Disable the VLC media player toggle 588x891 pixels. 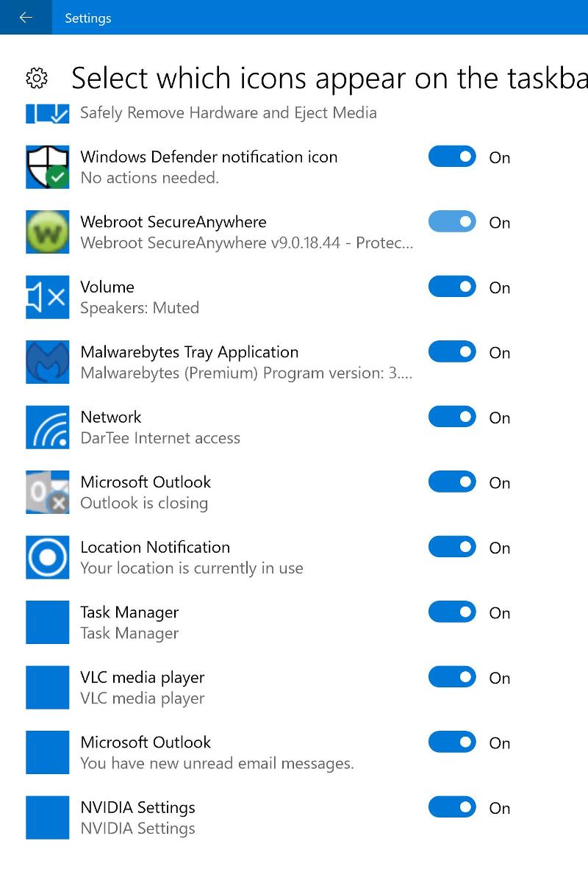click(x=453, y=677)
